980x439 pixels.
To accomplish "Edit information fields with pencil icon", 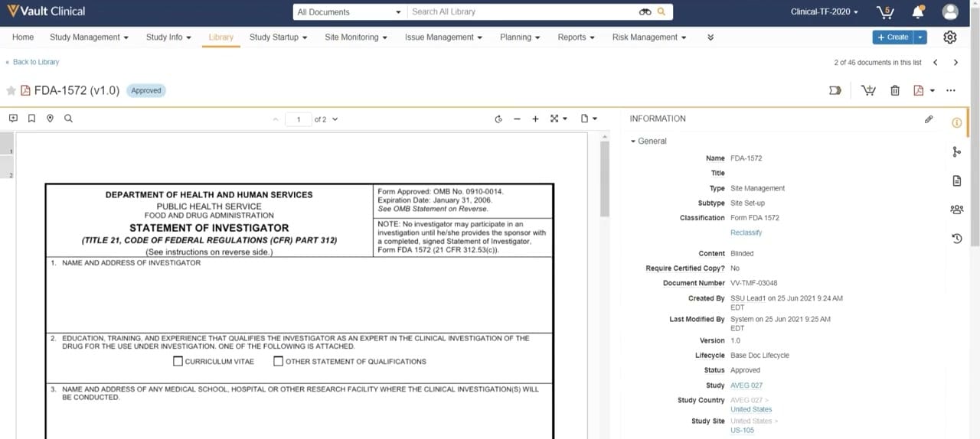I will click(x=929, y=119).
